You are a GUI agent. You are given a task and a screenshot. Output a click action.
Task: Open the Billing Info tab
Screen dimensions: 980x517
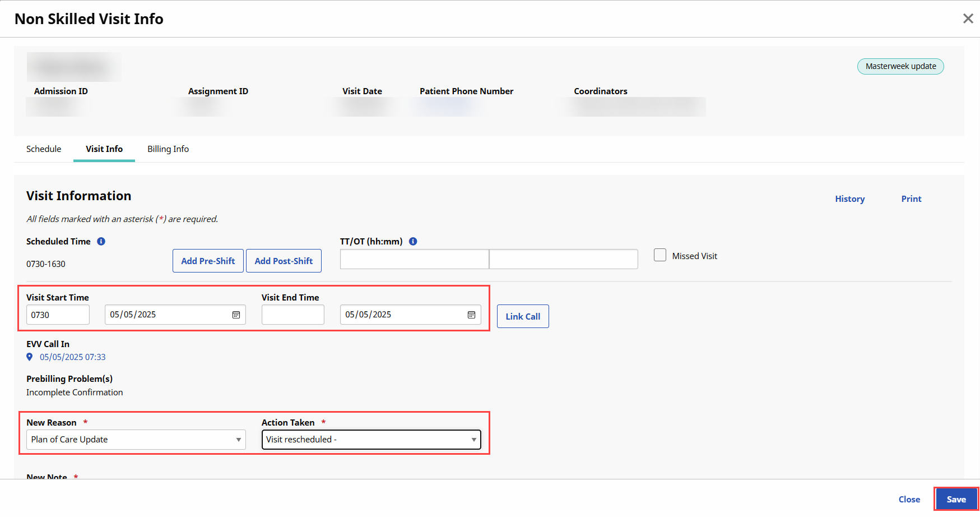coord(168,149)
